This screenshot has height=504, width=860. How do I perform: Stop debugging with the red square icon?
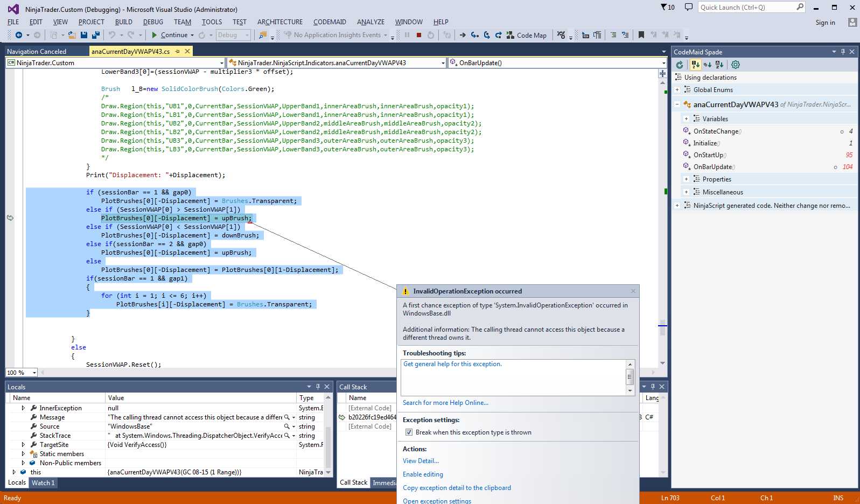point(419,35)
